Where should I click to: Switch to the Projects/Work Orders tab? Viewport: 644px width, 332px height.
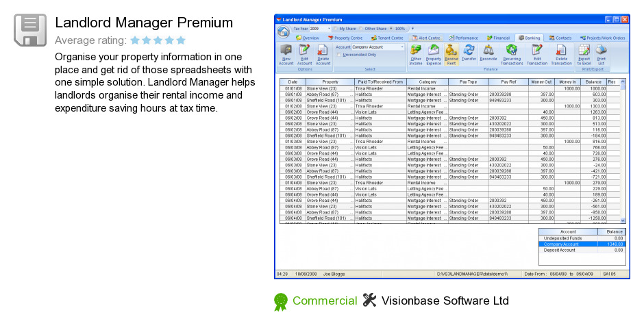coord(602,38)
